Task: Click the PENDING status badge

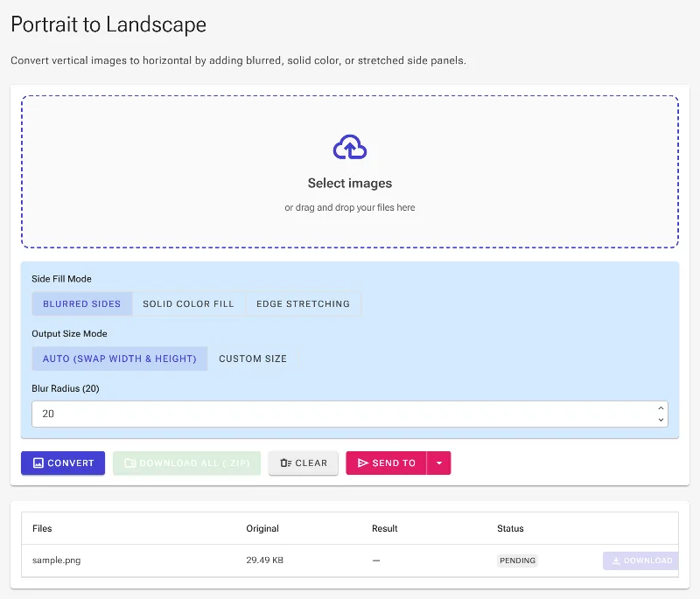Action: click(517, 561)
